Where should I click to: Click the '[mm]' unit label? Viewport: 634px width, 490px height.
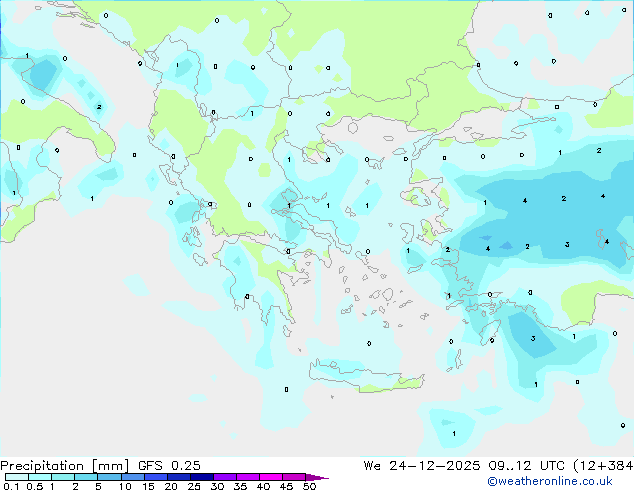point(111,466)
